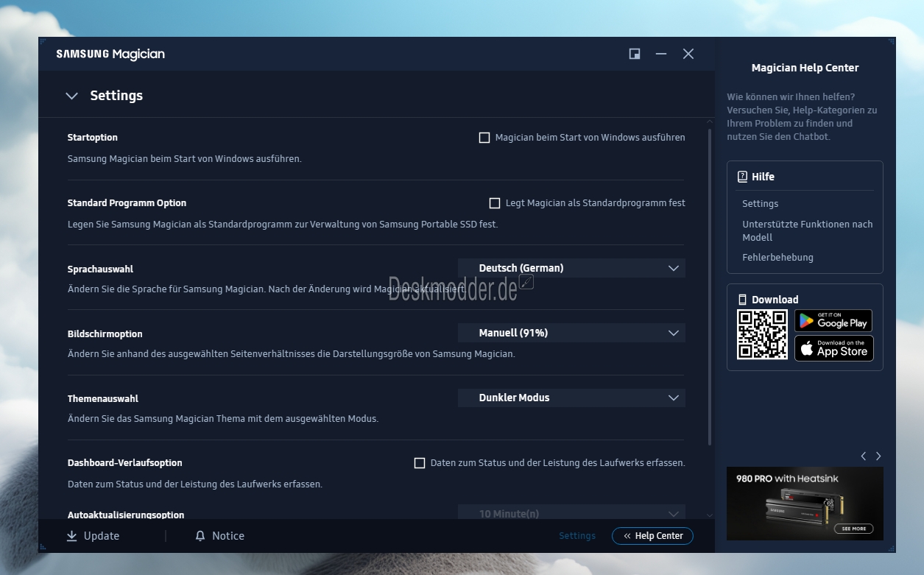The width and height of the screenshot is (924, 575).
Task: Click the 980 PRO with Heatsink banner image
Action: 805,504
